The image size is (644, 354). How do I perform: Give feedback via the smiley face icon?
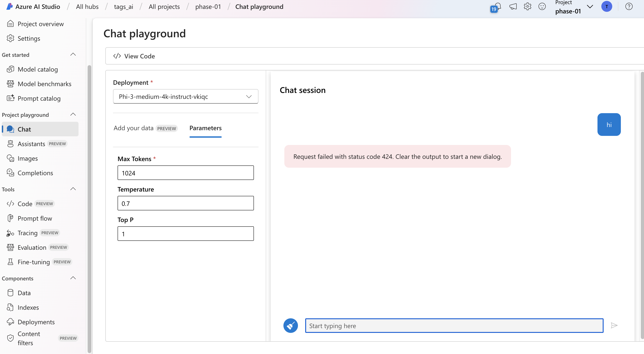point(542,7)
